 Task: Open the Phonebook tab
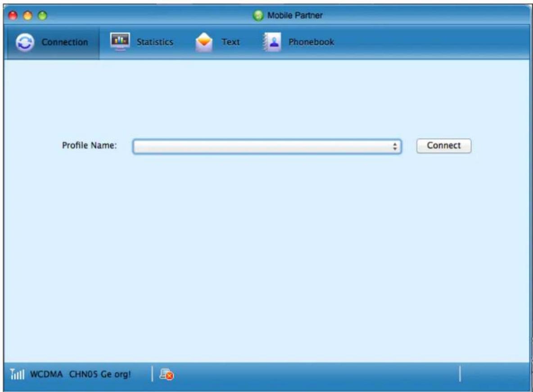click(299, 42)
